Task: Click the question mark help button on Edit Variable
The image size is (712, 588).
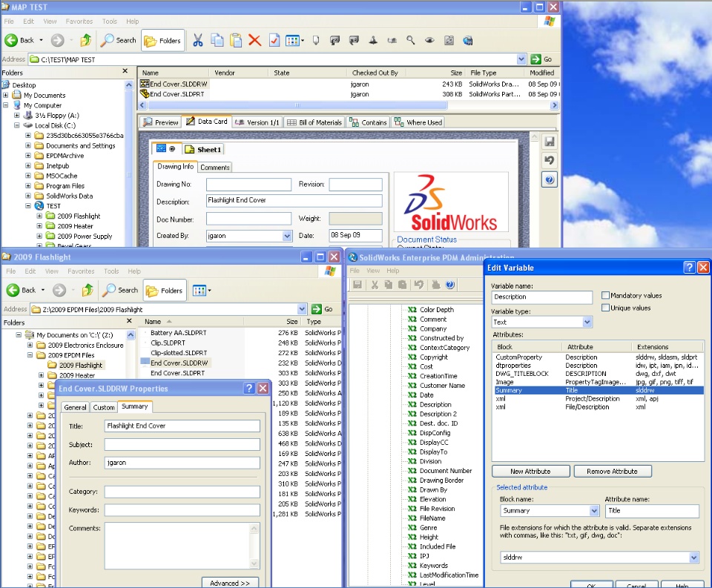Action: click(x=689, y=268)
